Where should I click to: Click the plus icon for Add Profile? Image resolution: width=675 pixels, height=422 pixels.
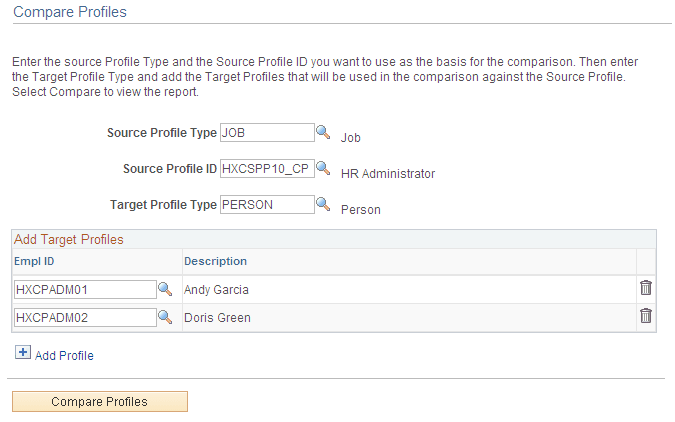tap(24, 354)
